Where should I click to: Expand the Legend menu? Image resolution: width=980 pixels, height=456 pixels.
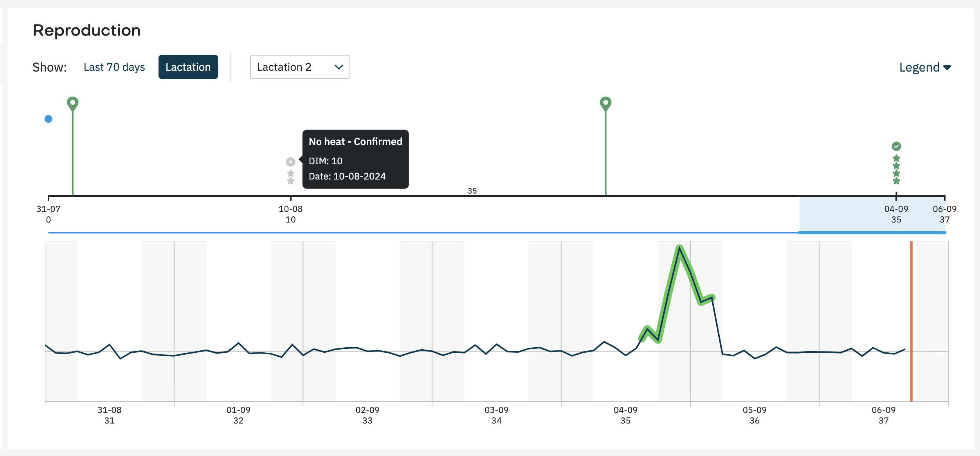click(925, 67)
